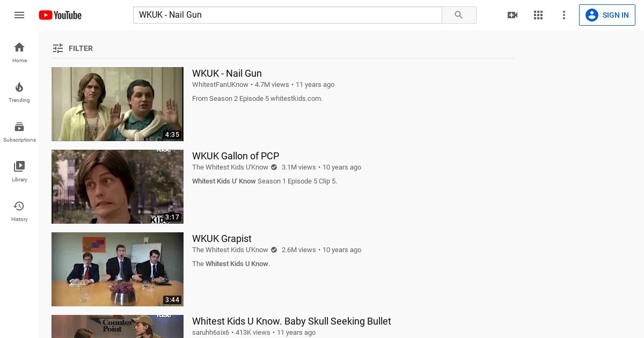644x338 pixels.
Task: Open History in sidebar
Action: pos(19,211)
